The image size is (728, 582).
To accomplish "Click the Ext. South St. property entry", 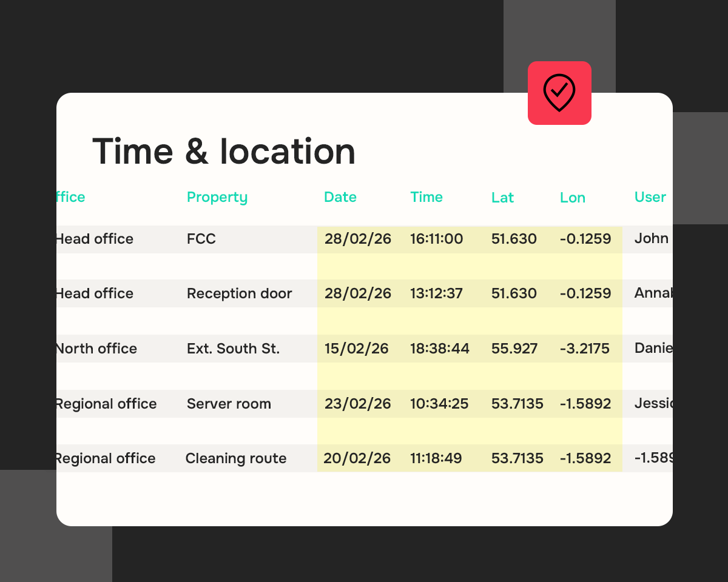I will pos(233,349).
